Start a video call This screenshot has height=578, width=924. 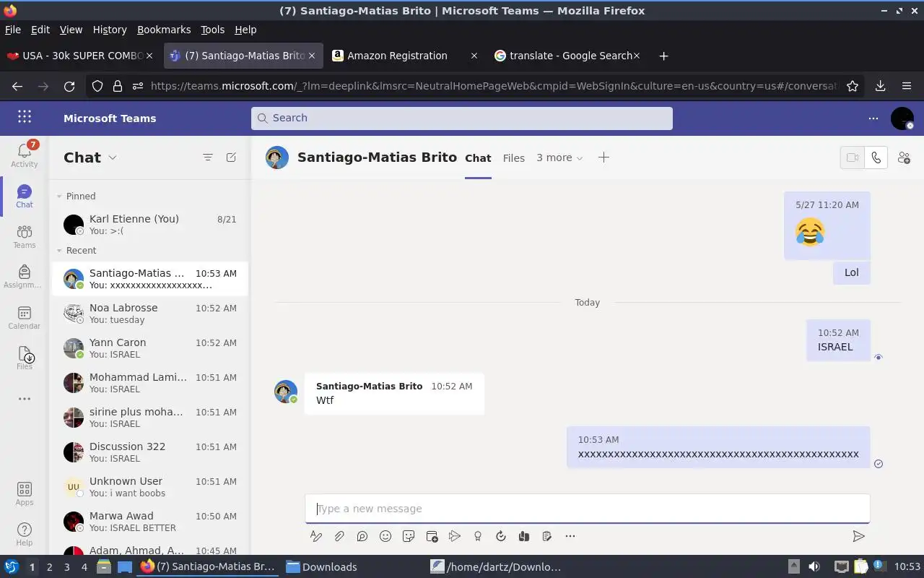pyautogui.click(x=853, y=158)
